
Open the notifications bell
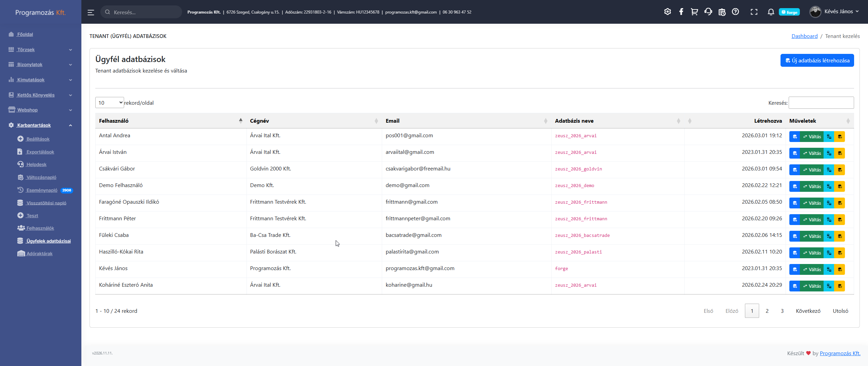point(771,12)
